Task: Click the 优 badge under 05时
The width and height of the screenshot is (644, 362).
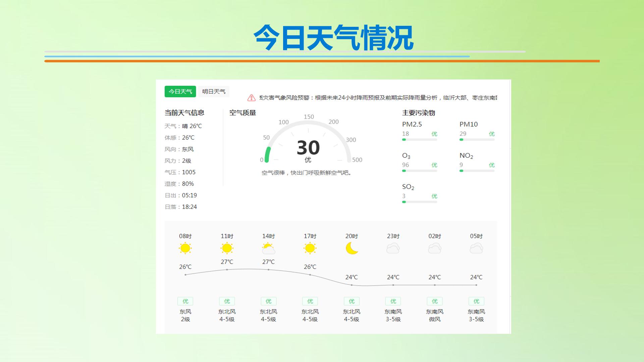Action: pos(476,301)
